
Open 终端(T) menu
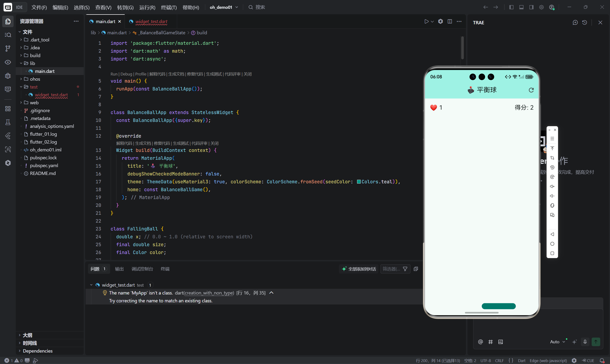(x=169, y=7)
